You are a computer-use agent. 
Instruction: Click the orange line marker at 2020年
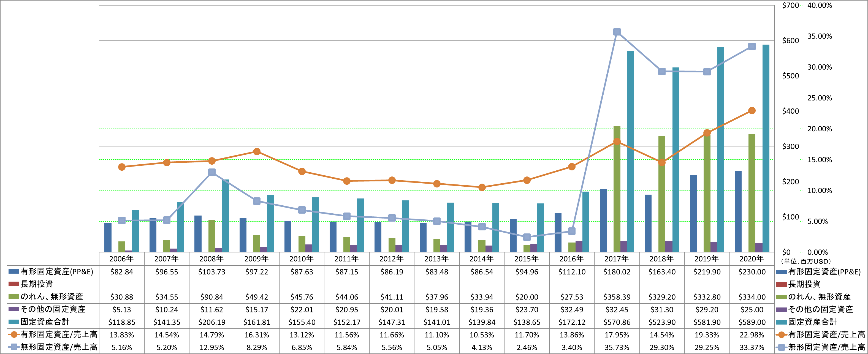(x=752, y=110)
